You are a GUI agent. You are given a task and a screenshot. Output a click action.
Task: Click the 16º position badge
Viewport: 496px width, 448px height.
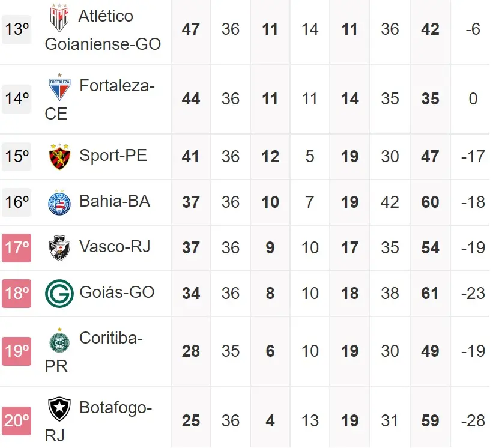[x=17, y=202]
